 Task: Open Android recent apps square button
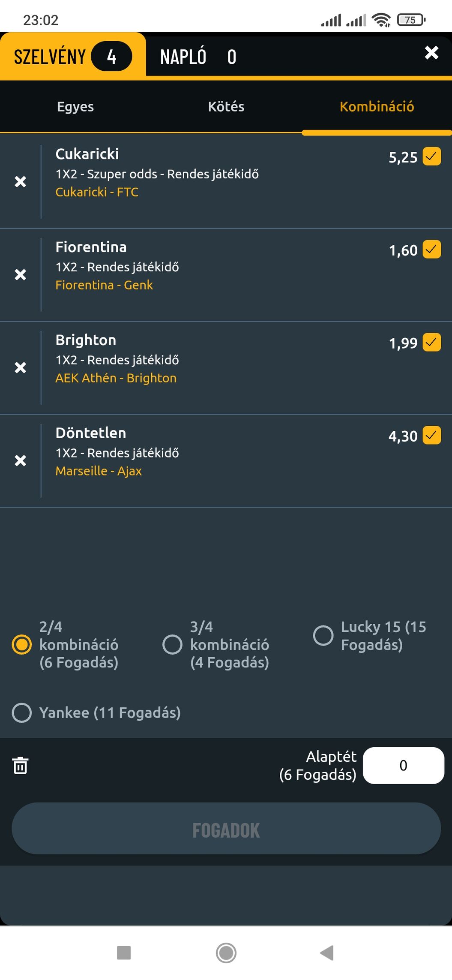tap(124, 953)
